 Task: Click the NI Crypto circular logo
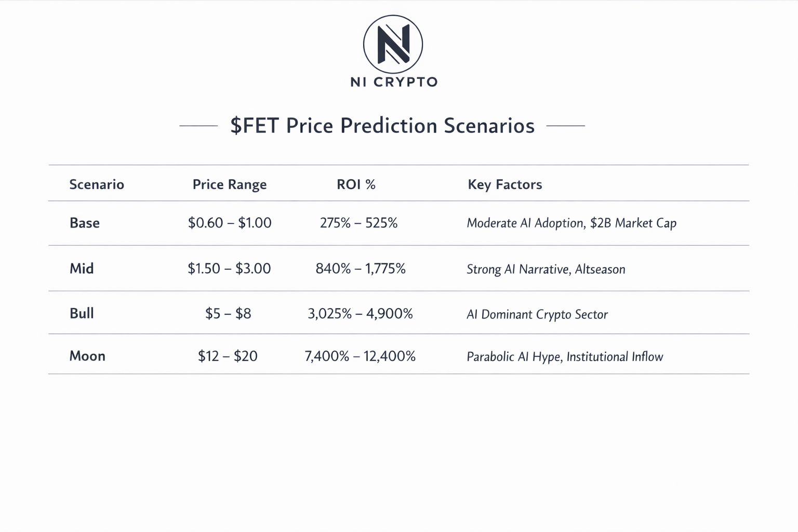(393, 44)
